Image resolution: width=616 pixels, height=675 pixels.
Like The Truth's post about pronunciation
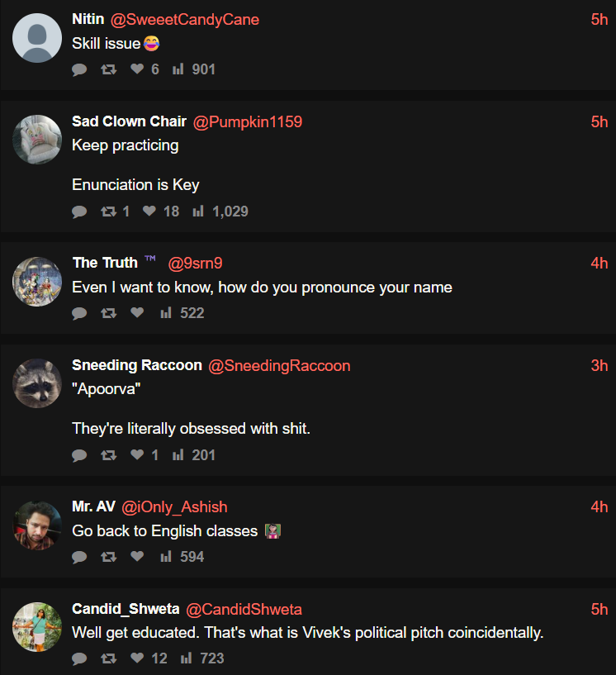[137, 313]
